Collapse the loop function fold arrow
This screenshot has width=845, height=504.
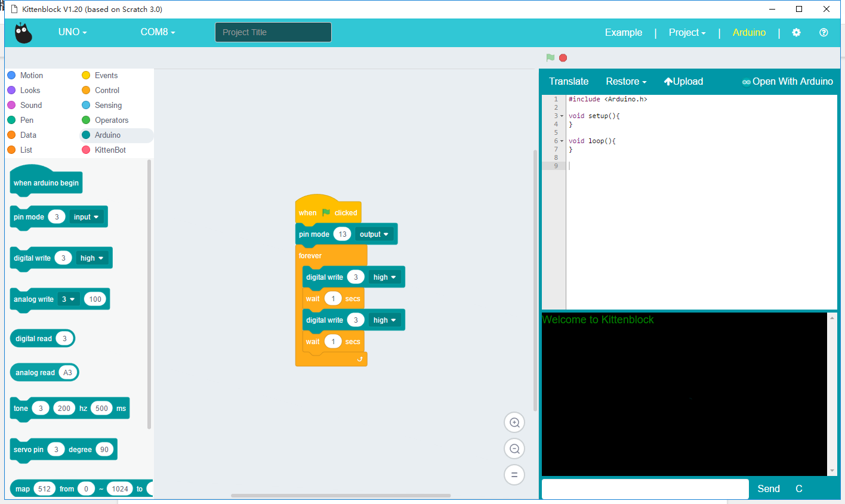pos(562,141)
